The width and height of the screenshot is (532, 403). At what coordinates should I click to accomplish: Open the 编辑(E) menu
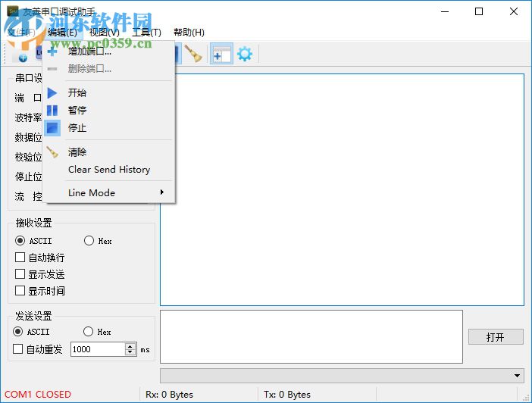(62, 33)
